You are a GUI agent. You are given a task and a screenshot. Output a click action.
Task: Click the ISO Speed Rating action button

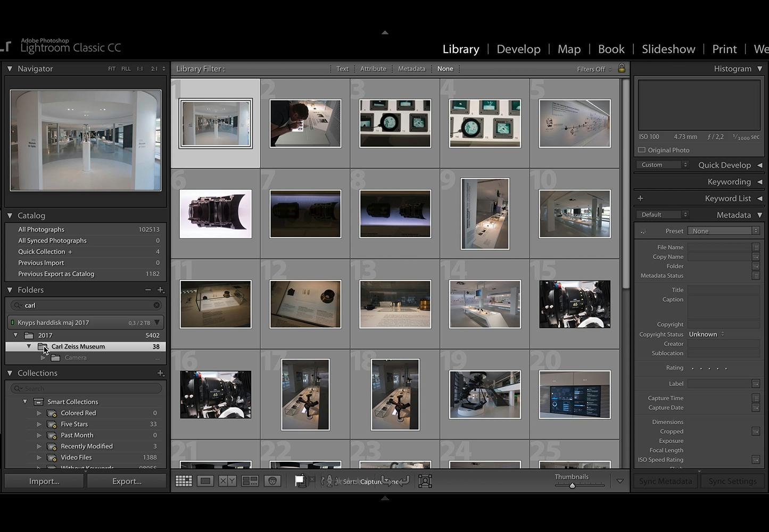tap(756, 460)
